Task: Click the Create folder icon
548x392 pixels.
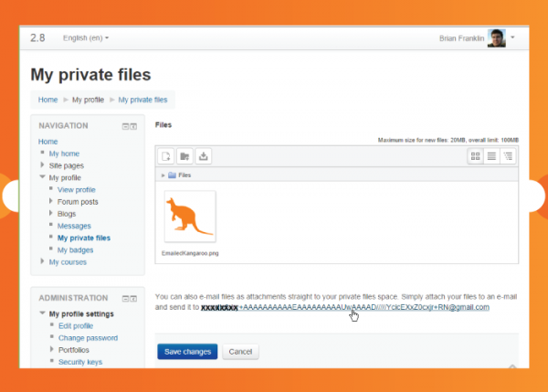Action: [184, 156]
